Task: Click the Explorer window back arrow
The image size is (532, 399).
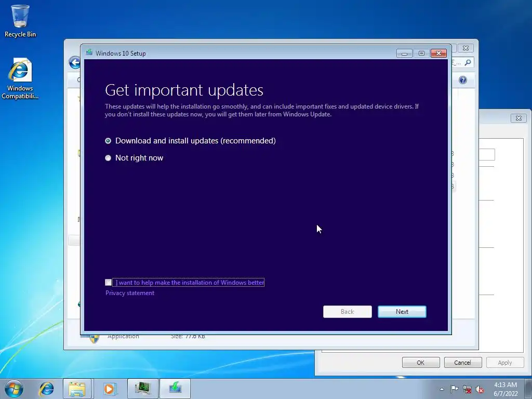Action: pos(74,62)
